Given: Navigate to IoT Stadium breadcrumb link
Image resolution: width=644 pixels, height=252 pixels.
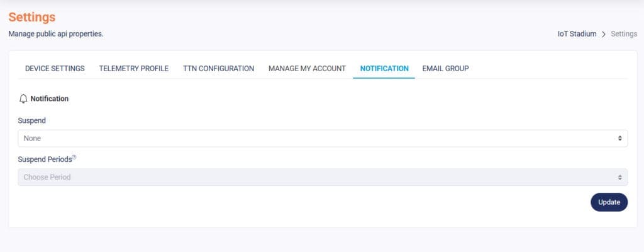Looking at the screenshot, I should (x=577, y=34).
